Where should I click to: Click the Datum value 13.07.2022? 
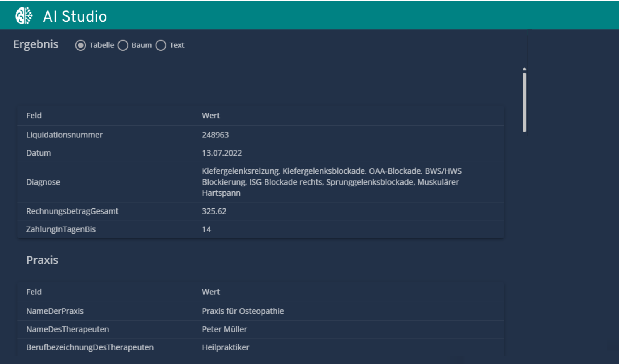pyautogui.click(x=222, y=153)
